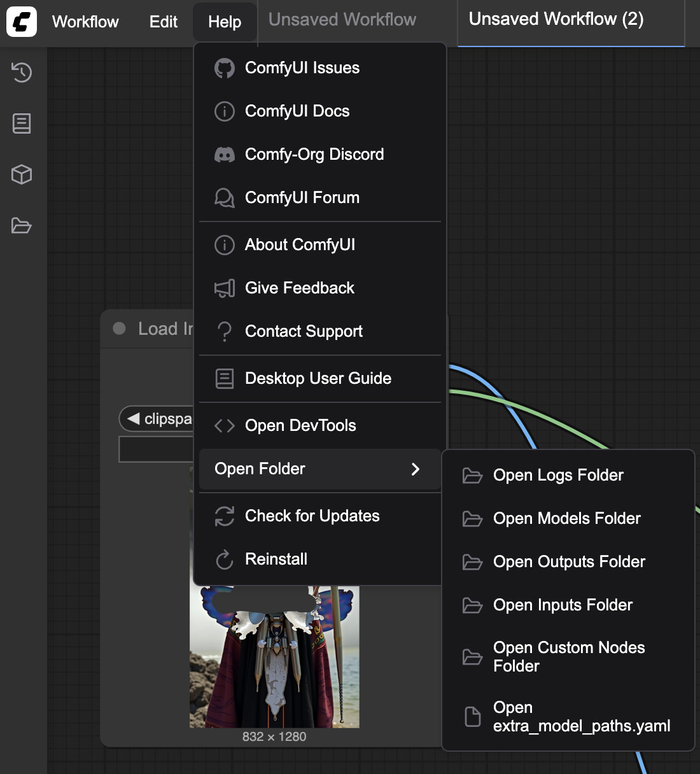
Task: Click folder icon beside Open Custom Nodes Folder
Action: point(472,657)
